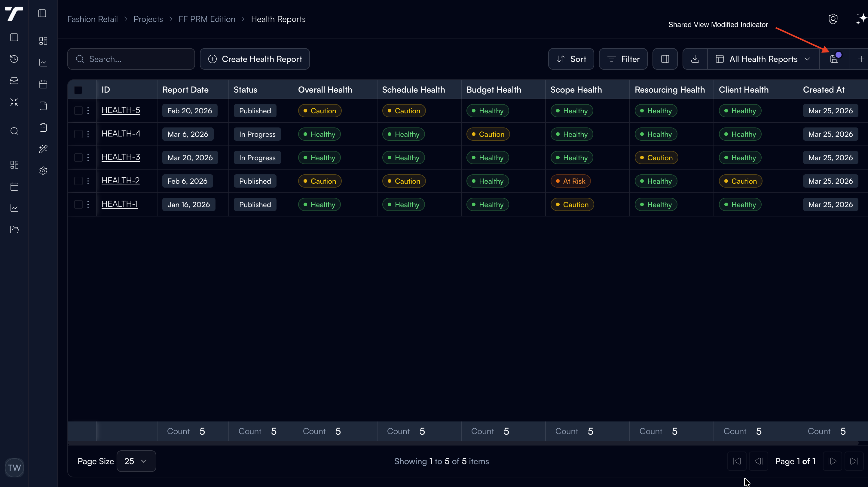Open the dashboard grid icon in project sidebar top

(43, 41)
